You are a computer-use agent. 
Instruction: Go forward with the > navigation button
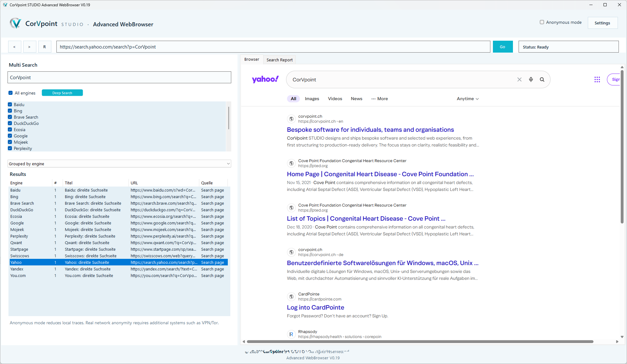[x=29, y=47]
